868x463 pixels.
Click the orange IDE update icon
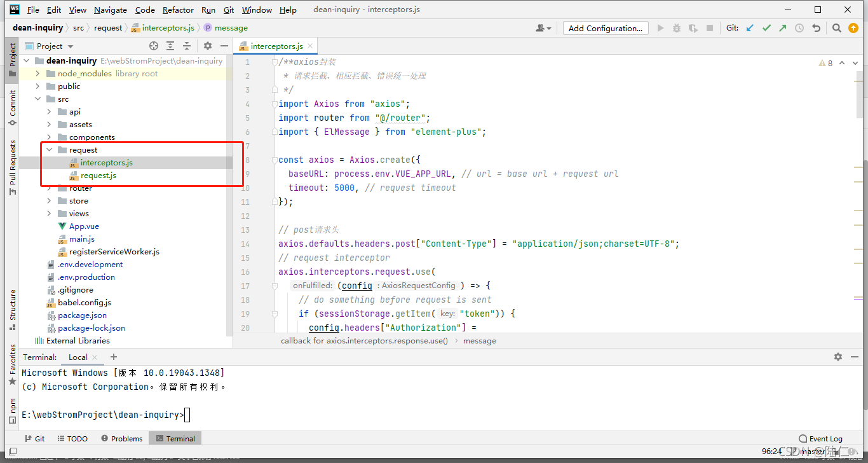coord(853,28)
